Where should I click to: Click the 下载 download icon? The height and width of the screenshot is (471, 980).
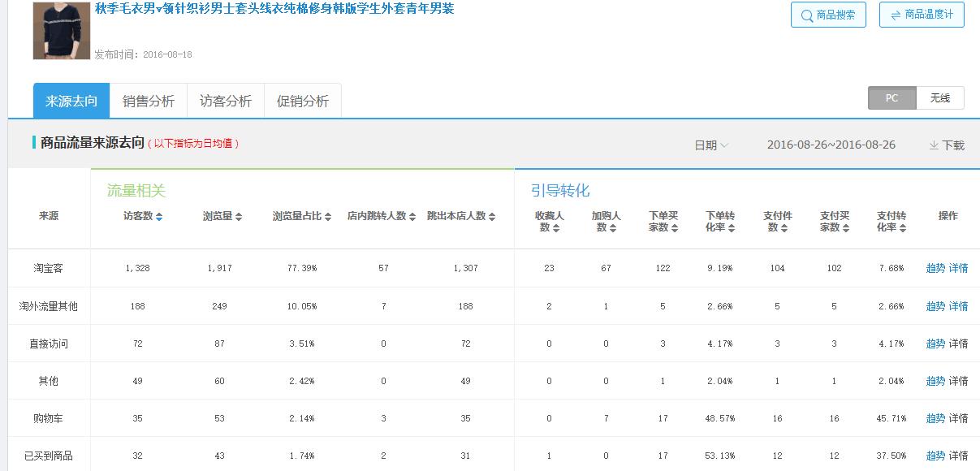coord(934,144)
